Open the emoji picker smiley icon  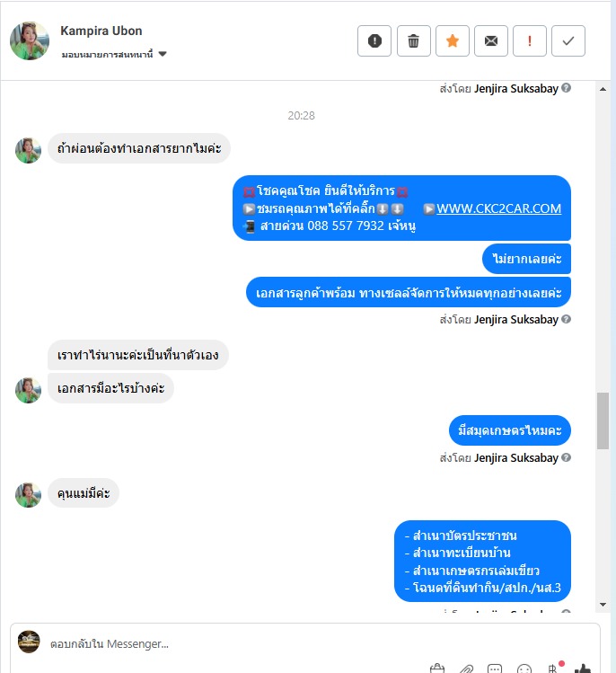(x=524, y=669)
